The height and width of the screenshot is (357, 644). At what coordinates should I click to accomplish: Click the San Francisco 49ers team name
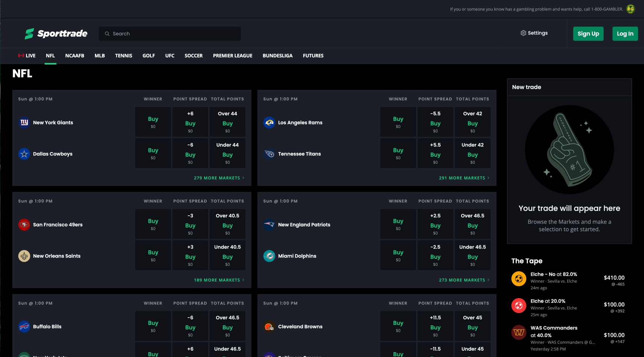58,225
